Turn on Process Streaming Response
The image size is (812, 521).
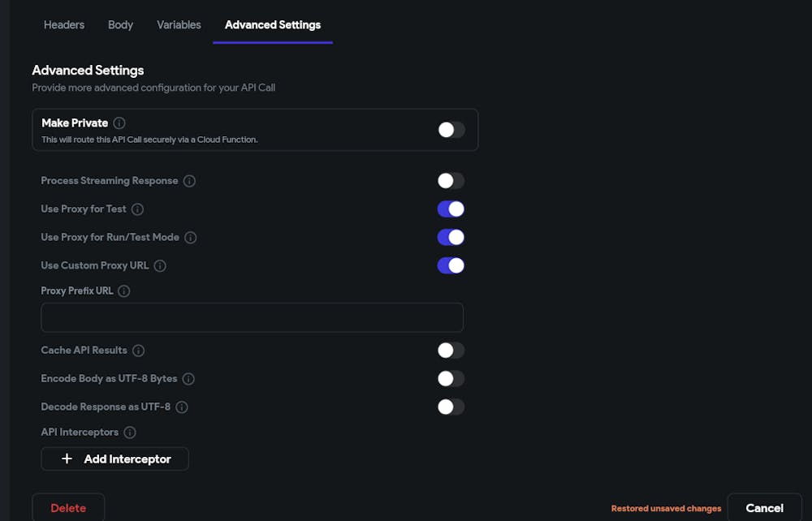[x=451, y=181]
